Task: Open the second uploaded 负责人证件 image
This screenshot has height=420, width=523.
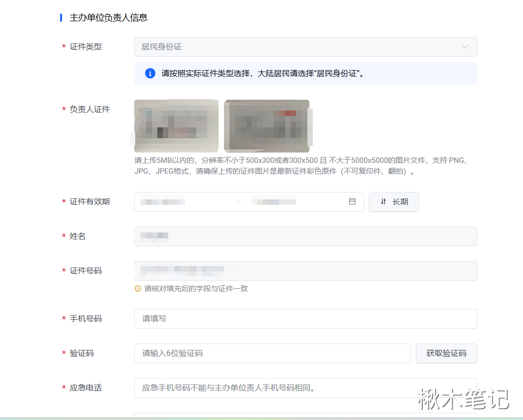Action: pyautogui.click(x=267, y=126)
